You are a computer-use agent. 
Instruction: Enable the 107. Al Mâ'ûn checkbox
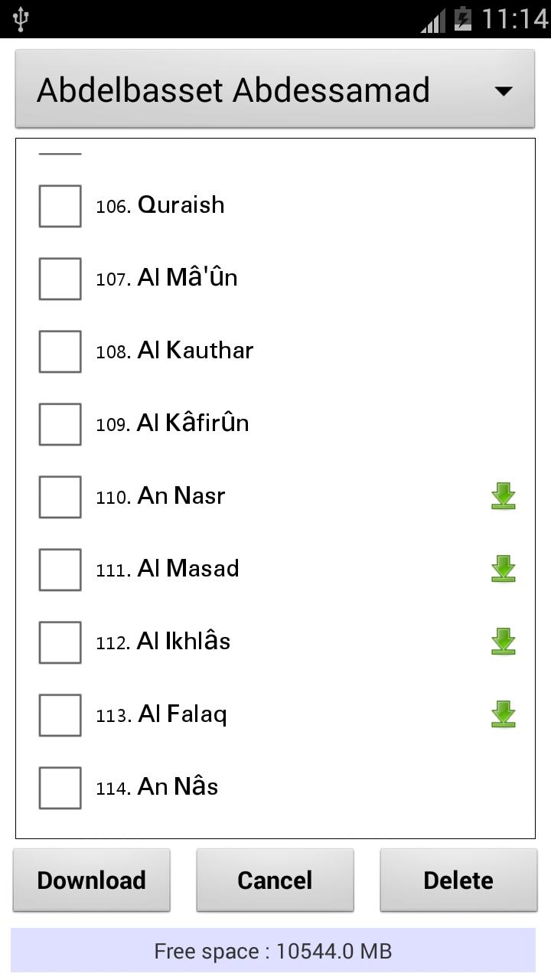(60, 279)
